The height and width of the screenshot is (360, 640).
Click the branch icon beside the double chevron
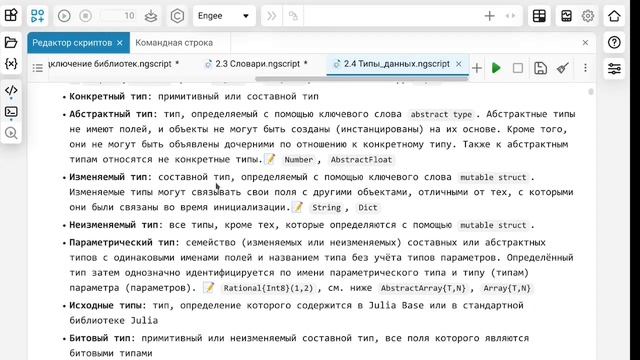[x=293, y=16]
